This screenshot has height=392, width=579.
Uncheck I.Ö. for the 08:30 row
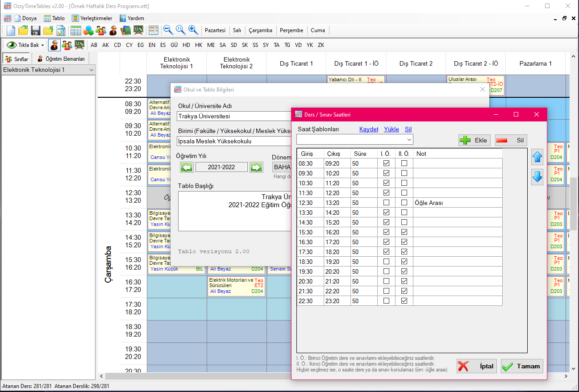point(387,163)
